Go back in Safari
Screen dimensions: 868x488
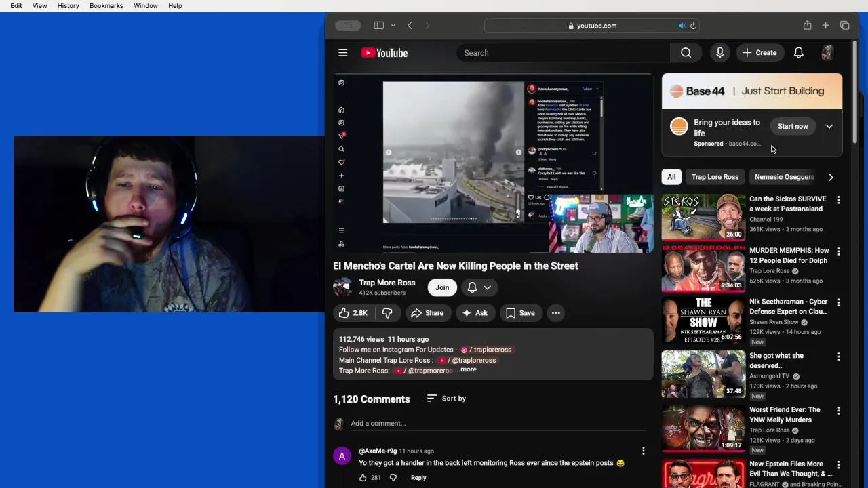(410, 25)
